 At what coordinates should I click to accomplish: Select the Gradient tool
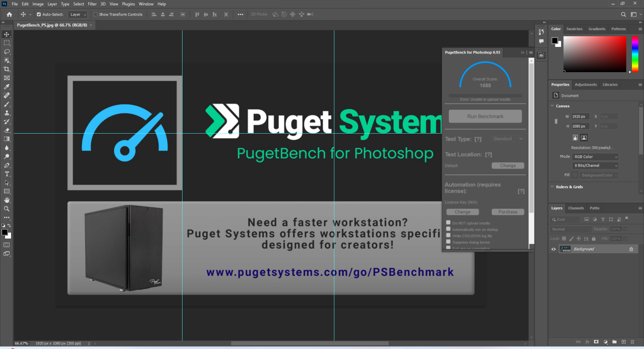click(7, 139)
